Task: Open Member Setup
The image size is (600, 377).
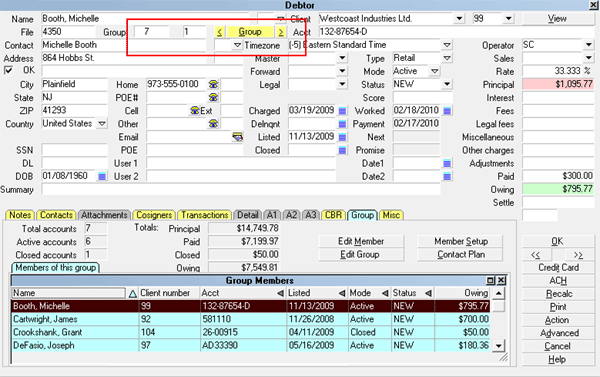Action: point(461,242)
